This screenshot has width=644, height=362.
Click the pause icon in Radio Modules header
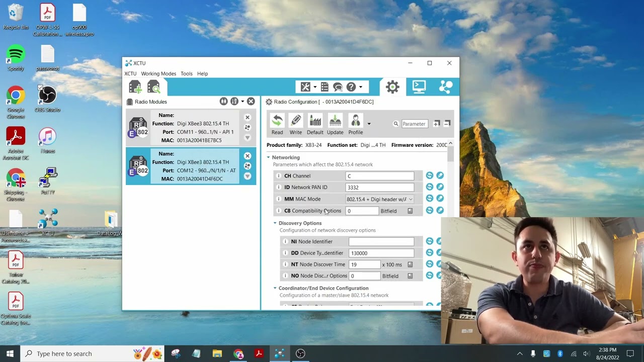224,102
